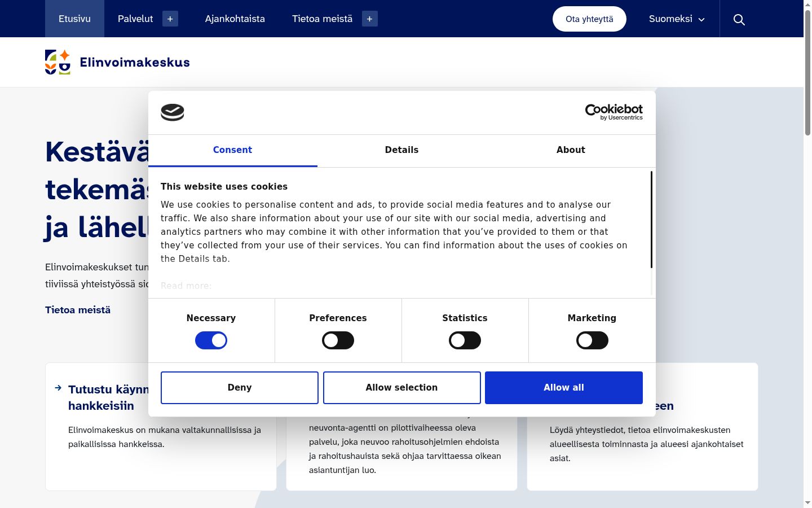Click the page vertical scrollbar thumb
Image resolution: width=812 pixels, height=508 pixels.
point(807,72)
